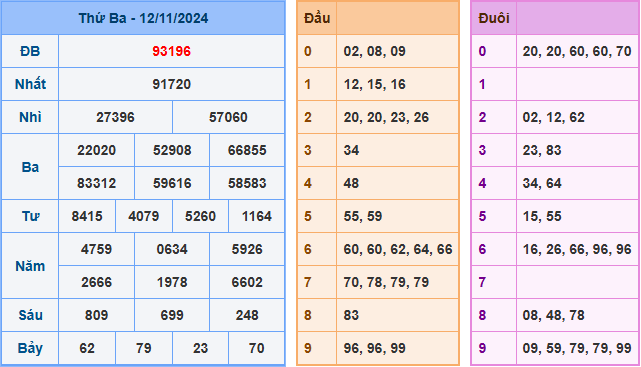Viewport: 641px width, 367px height.
Task: Select the Đầu row 3 value 34
Action: point(351,150)
